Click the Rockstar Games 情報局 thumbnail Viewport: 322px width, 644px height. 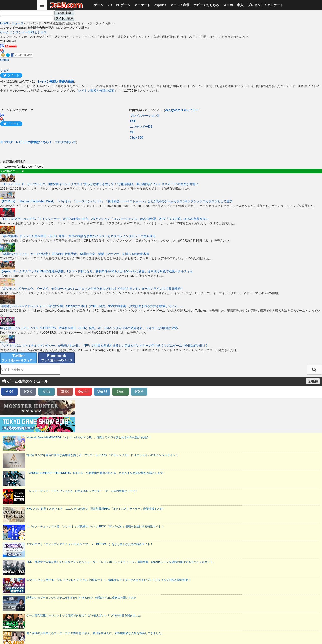click(14, 497)
